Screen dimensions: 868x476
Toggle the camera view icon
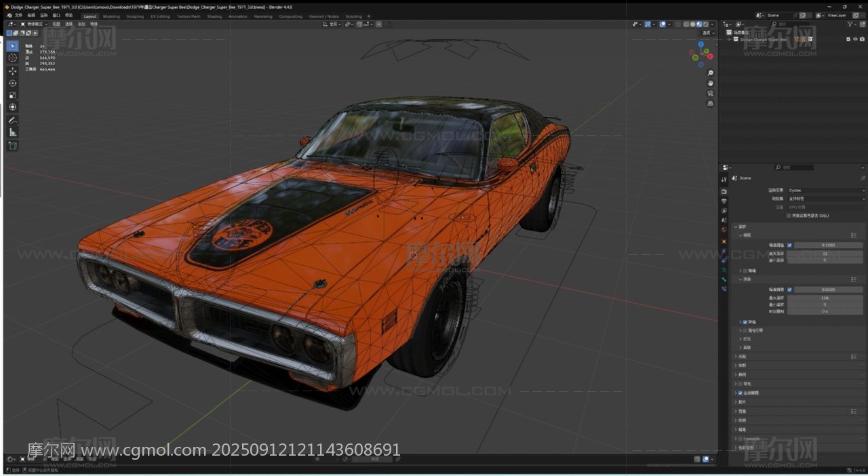710,93
